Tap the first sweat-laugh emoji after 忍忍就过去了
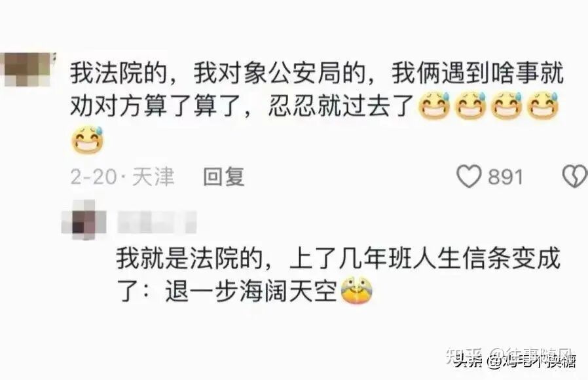Screen dimensions: 588x380 point(435,105)
